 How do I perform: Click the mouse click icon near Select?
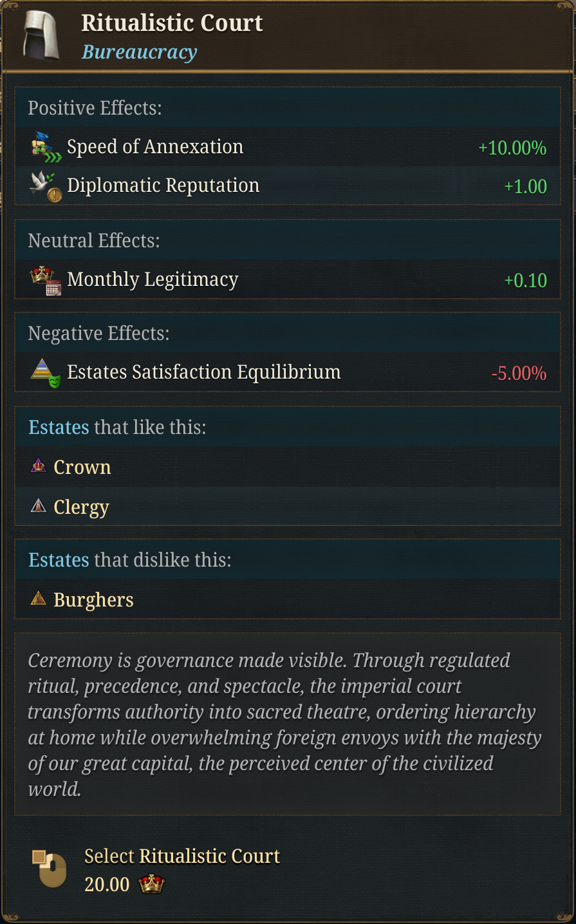pos(49,869)
